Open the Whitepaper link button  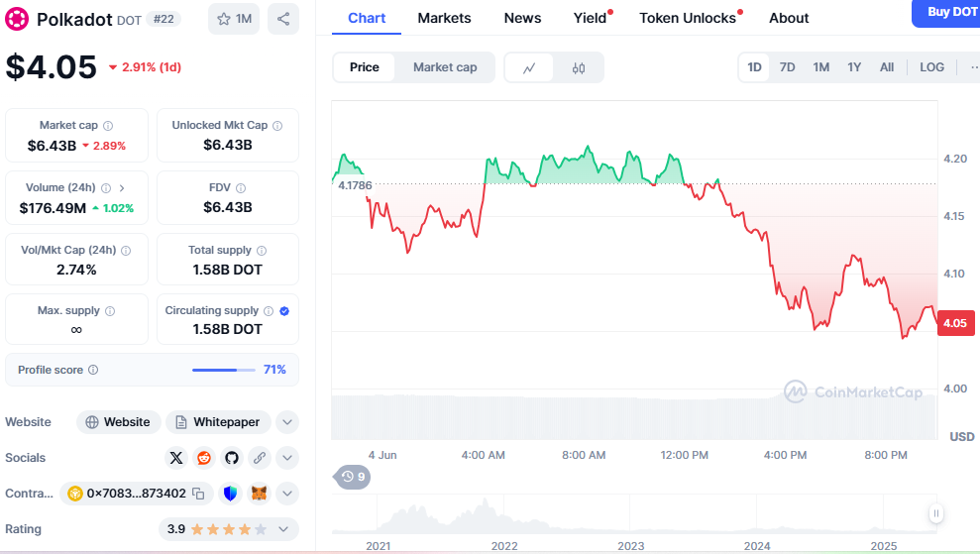click(x=218, y=422)
